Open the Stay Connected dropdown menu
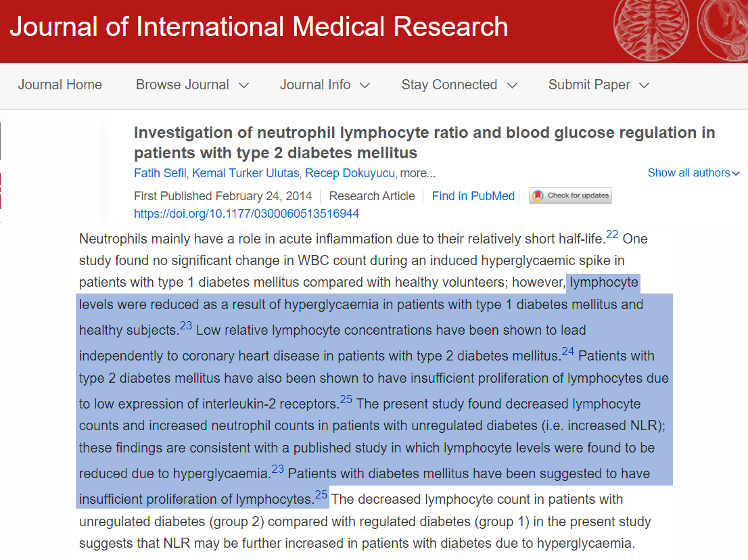 click(459, 85)
